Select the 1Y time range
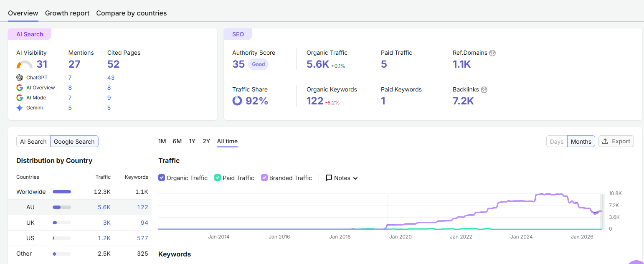The height and width of the screenshot is (264, 644). (192, 141)
